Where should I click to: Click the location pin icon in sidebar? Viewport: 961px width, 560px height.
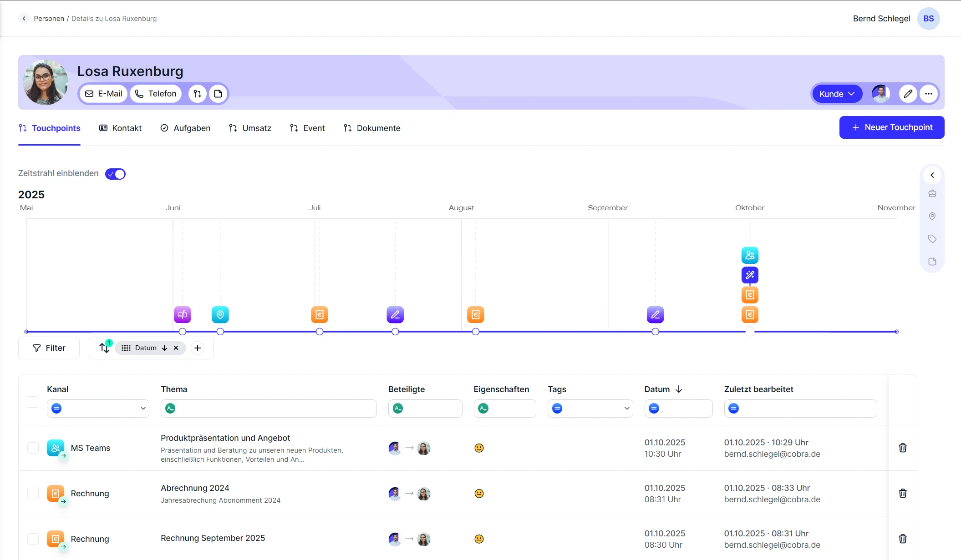click(932, 216)
